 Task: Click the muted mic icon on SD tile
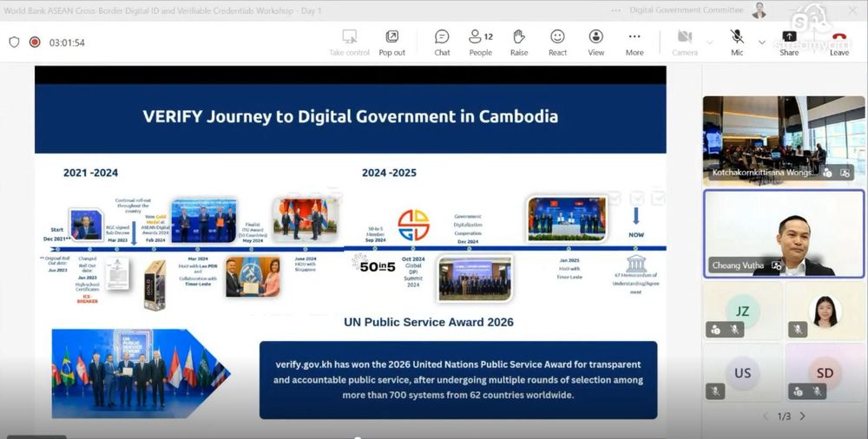click(x=817, y=391)
